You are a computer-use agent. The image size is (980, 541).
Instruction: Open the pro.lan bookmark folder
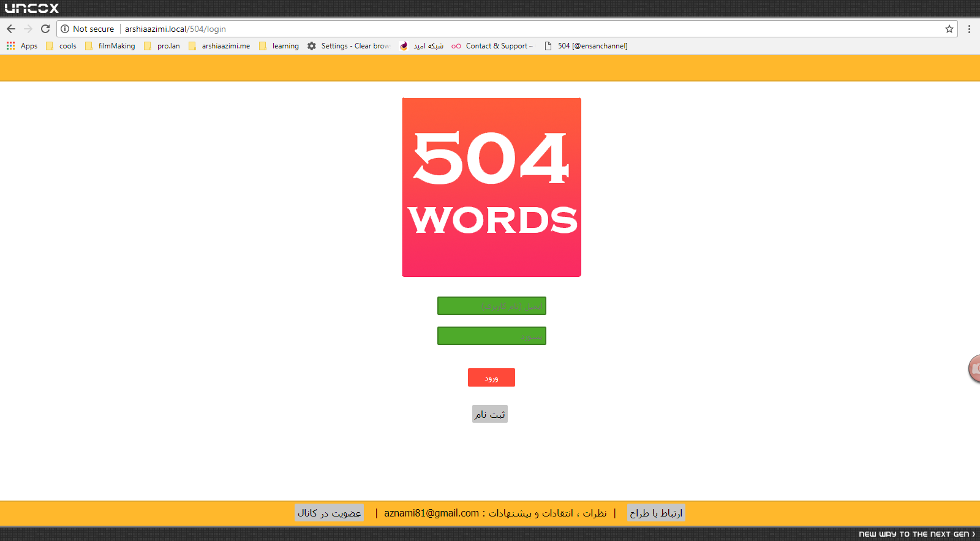[162, 46]
